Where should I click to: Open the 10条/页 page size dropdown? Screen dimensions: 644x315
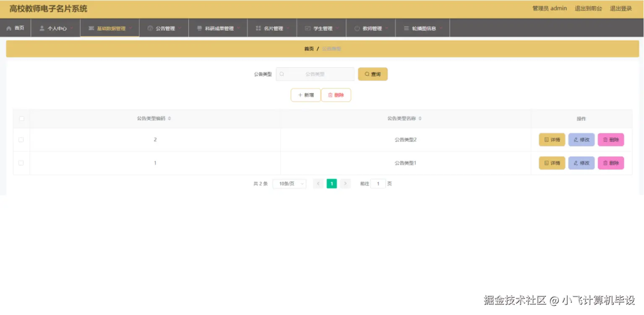point(289,184)
